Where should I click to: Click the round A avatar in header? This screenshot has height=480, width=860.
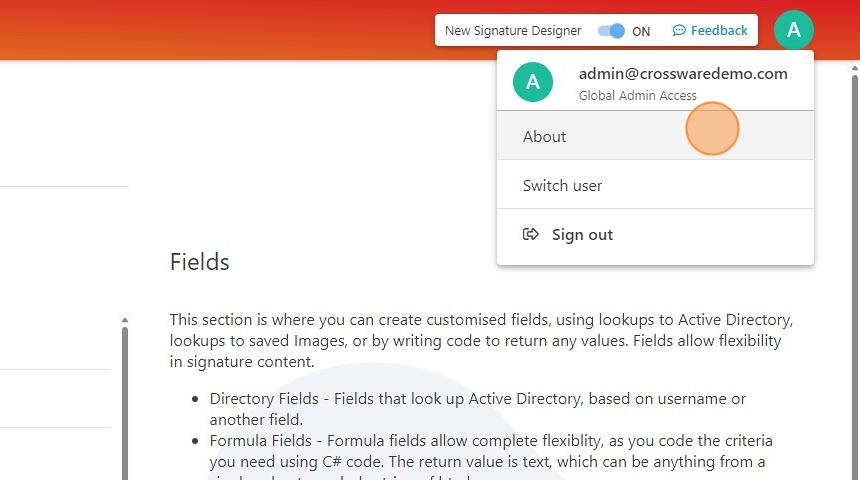(794, 30)
